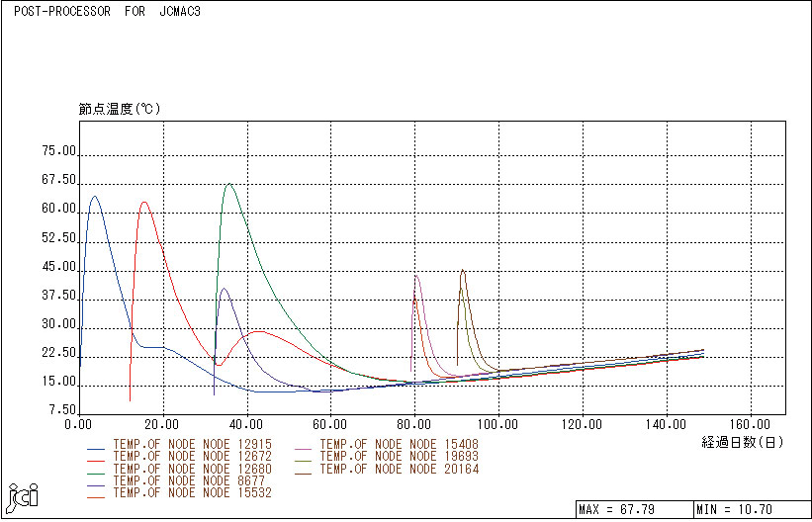The width and height of the screenshot is (812, 522).
Task: Click legend entry TEMP.OF NODE NODE 12672
Action: (x=192, y=456)
